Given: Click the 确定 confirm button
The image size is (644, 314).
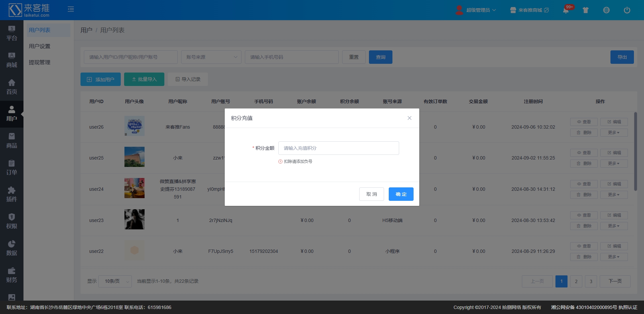Looking at the screenshot, I should [x=401, y=194].
